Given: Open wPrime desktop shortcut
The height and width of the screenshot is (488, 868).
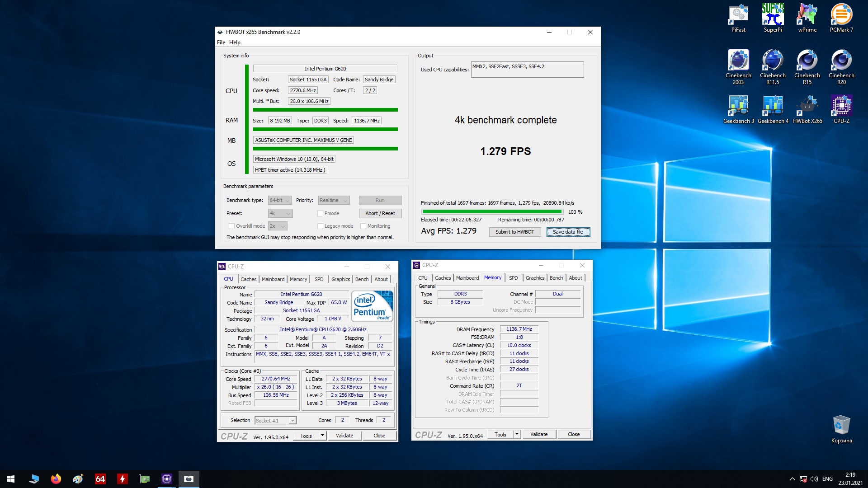Looking at the screenshot, I should click(x=807, y=18).
